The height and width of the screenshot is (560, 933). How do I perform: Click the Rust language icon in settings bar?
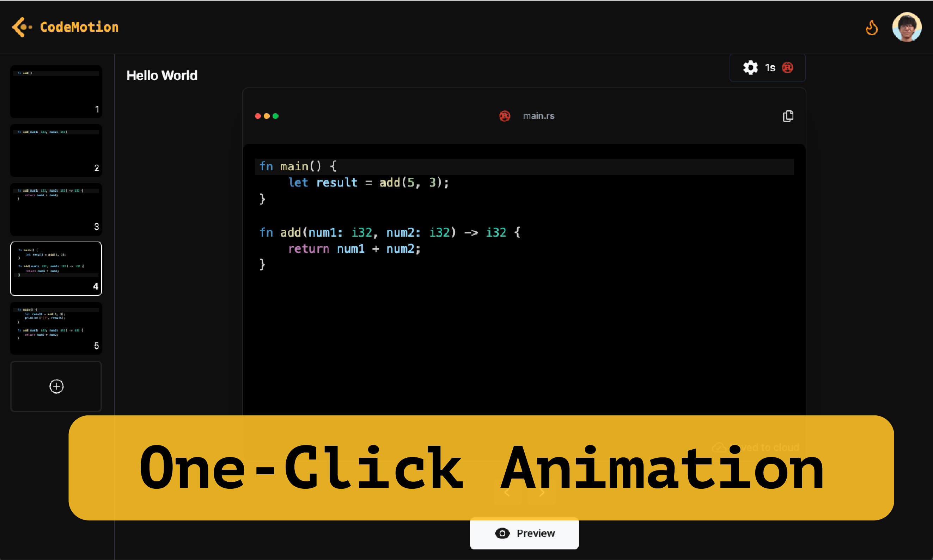787,68
